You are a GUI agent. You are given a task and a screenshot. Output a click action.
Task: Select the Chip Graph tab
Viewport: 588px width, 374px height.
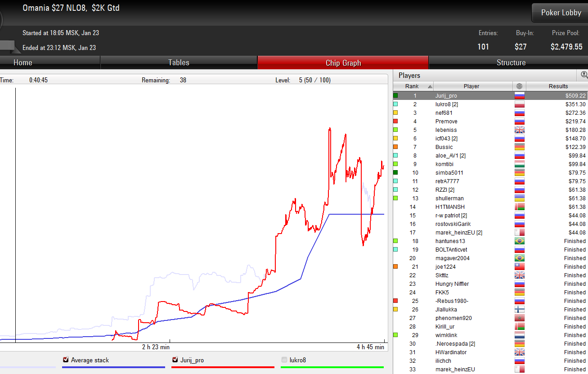343,63
